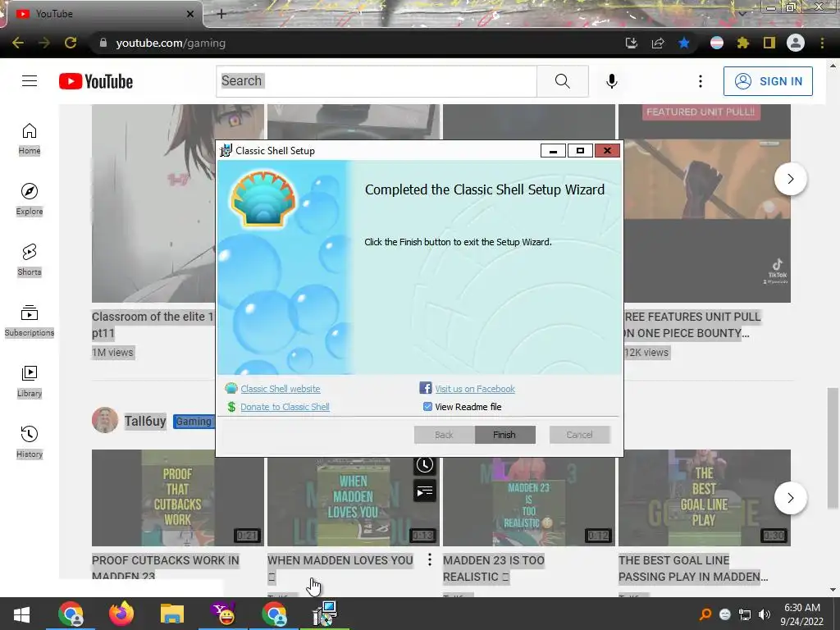
Task: Open the Chrome profile avatar
Action: click(x=796, y=43)
